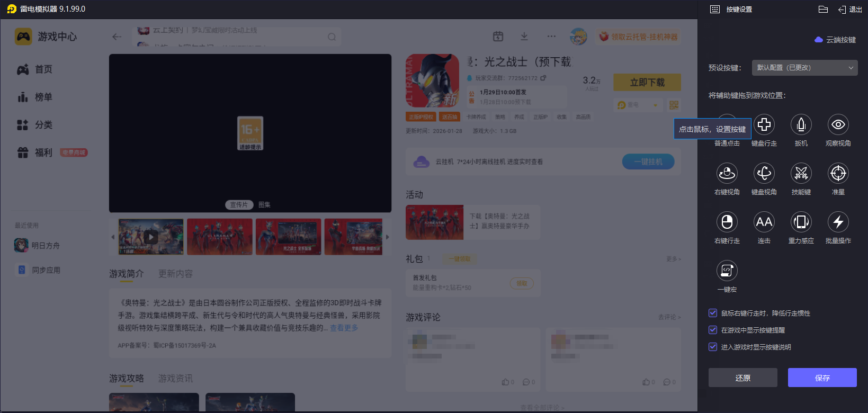This screenshot has height=413, width=868.
Task: Select the 连击 AA combo icon
Action: 764,222
